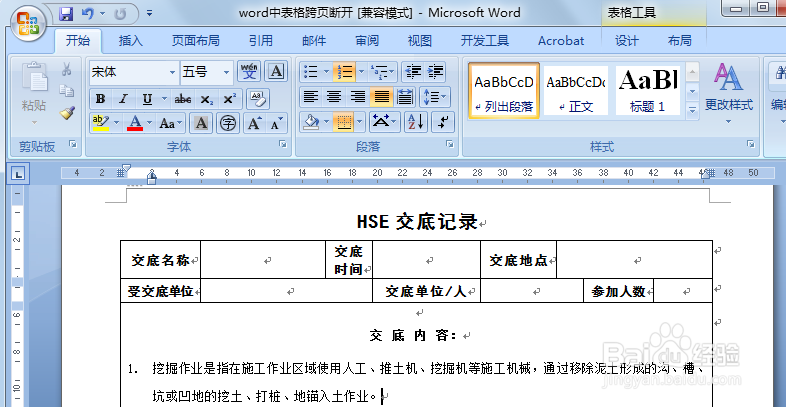This screenshot has width=786, height=407.
Task: Open the undo history dropdown
Action: (102, 14)
